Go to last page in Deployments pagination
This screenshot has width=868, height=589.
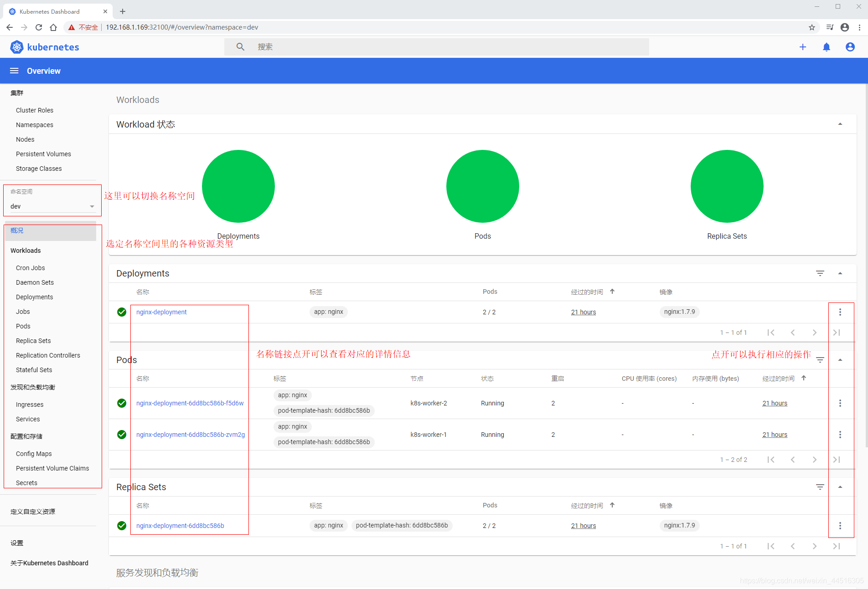click(837, 333)
